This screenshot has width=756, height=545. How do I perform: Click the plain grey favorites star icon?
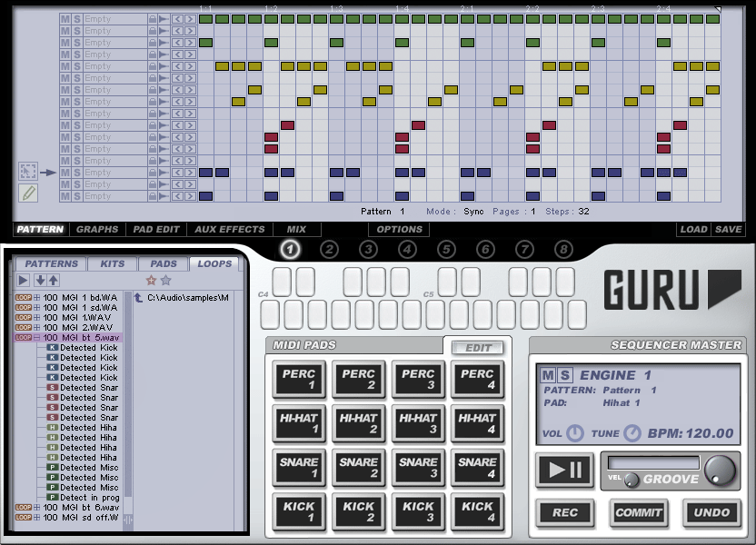pyautogui.click(x=166, y=280)
